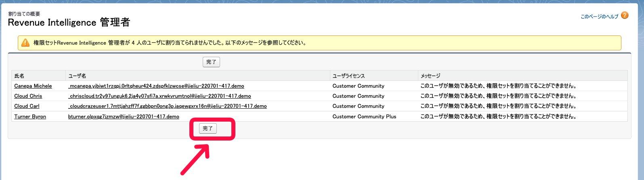
Task: Open the このページのヘルプ link
Action: click(x=599, y=17)
